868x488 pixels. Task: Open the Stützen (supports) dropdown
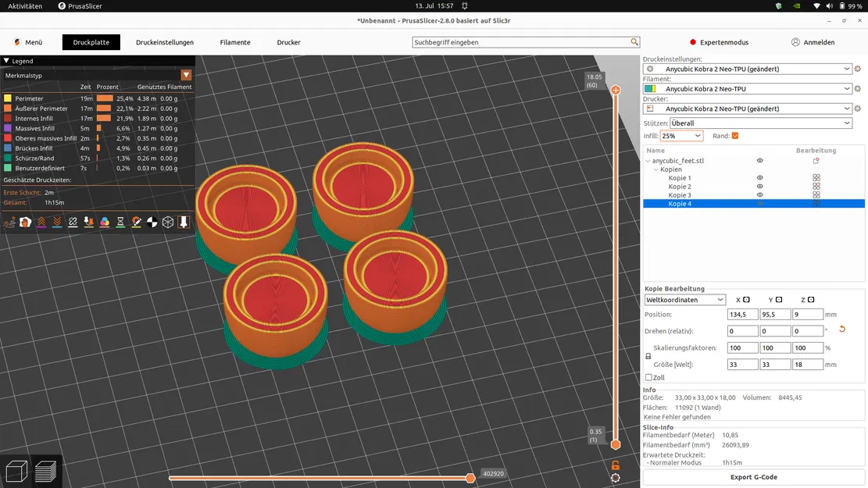[x=761, y=123]
